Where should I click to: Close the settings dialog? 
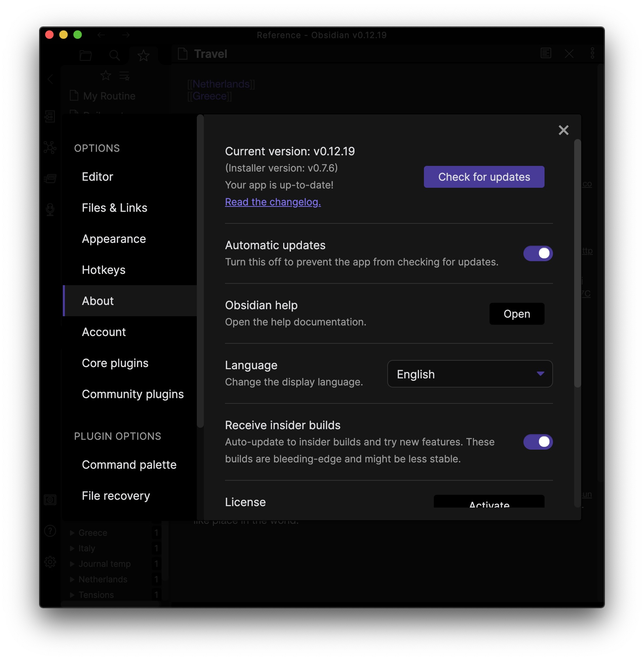pos(563,130)
